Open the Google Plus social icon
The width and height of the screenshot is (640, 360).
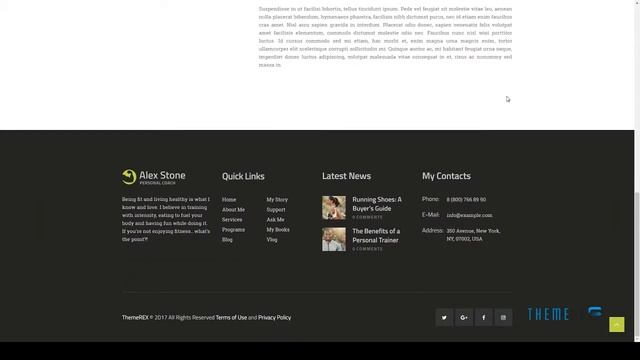[464, 317]
